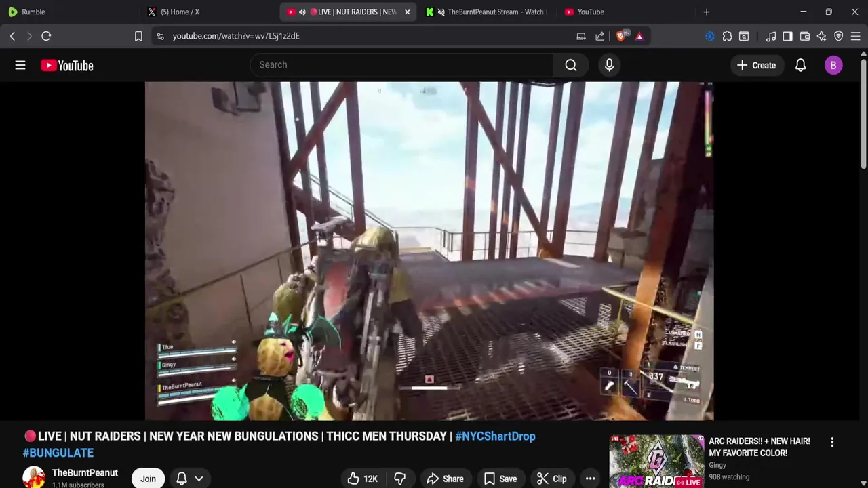This screenshot has height=488, width=868.
Task: Open the #BUNGULATE hashtag link
Action: [x=58, y=453]
